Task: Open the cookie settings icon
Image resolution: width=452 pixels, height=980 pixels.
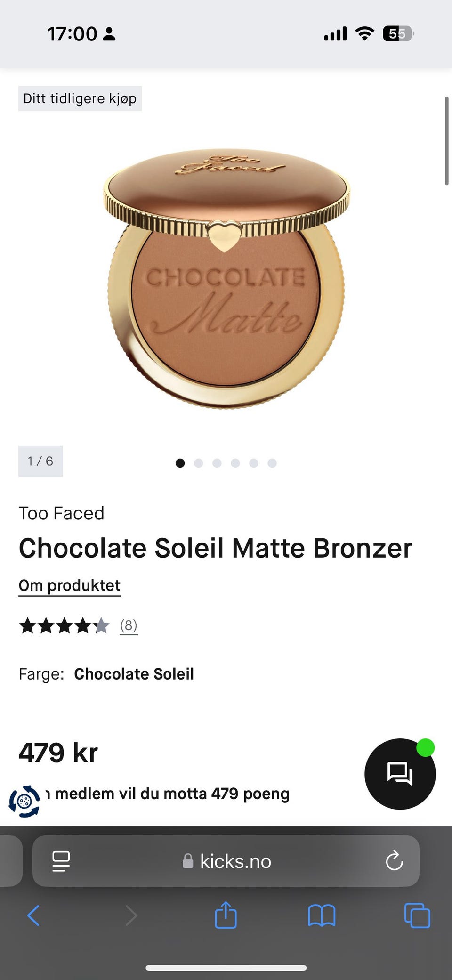Action: 24,801
